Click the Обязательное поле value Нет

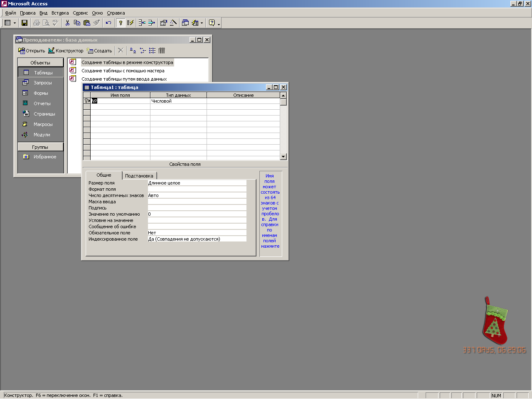click(197, 233)
